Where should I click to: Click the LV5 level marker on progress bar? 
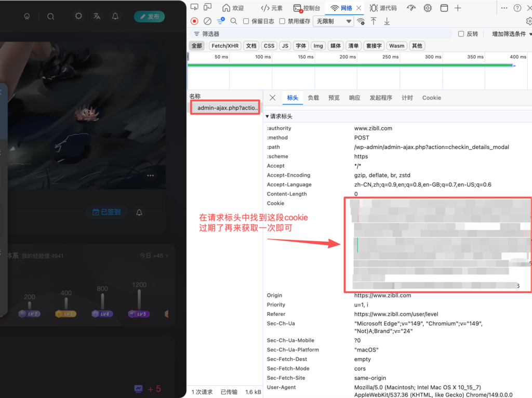click(x=139, y=314)
